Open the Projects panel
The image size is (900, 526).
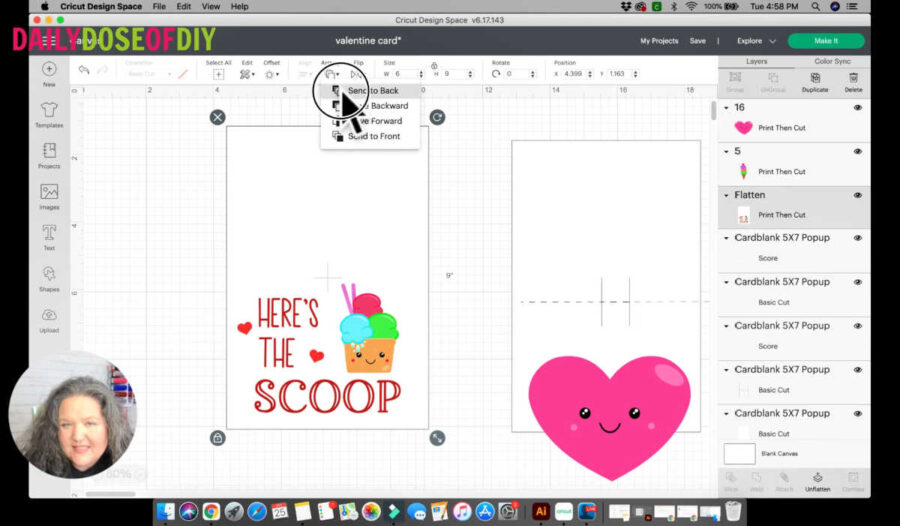pos(49,150)
